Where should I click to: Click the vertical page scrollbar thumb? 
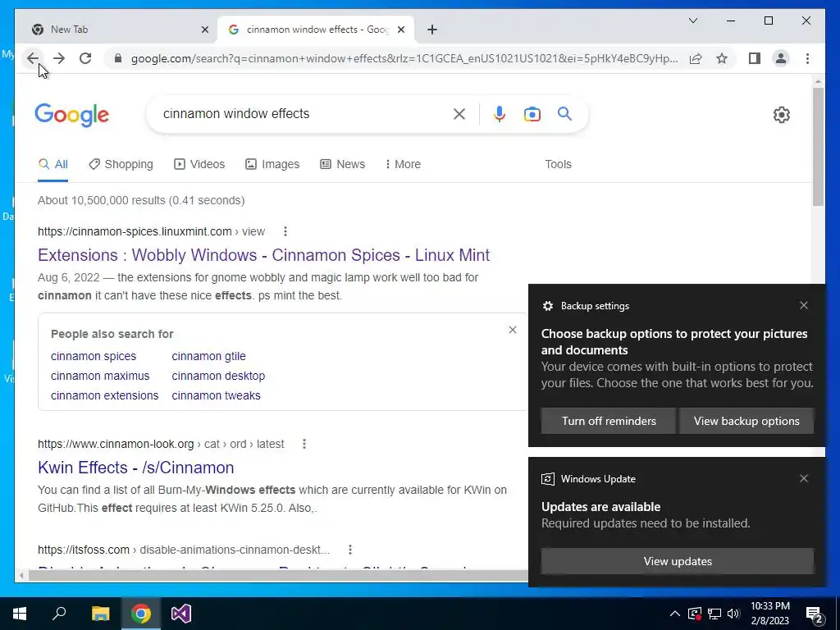(818, 146)
